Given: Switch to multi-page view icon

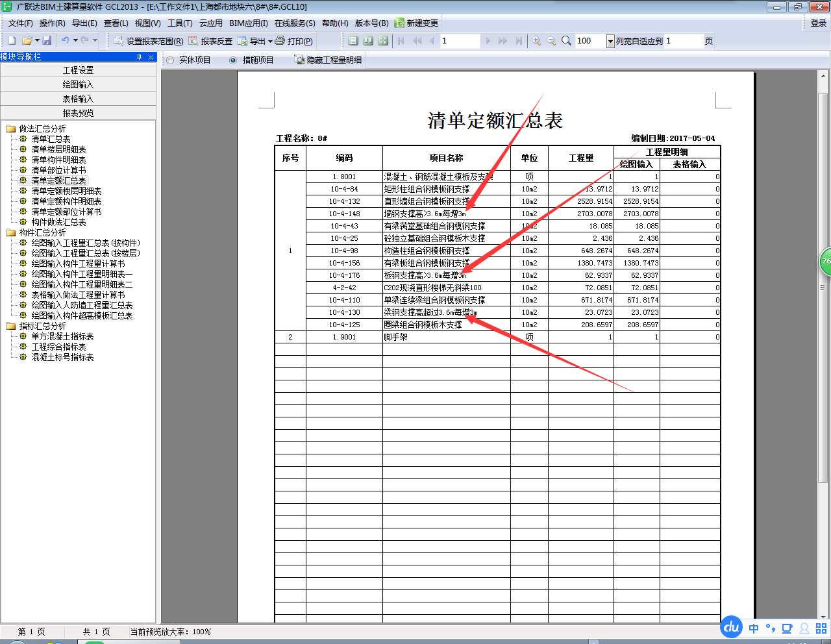Looking at the screenshot, I should pos(383,40).
